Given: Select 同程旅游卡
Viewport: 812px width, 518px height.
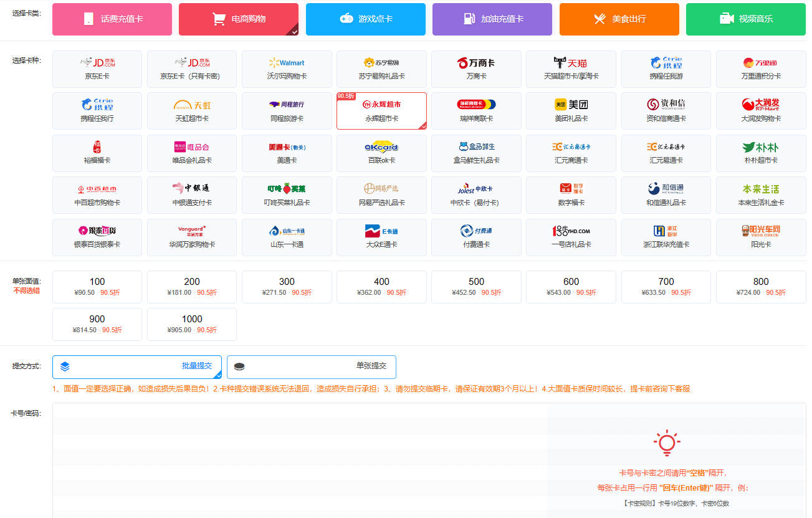Looking at the screenshot, I should click(x=287, y=111).
